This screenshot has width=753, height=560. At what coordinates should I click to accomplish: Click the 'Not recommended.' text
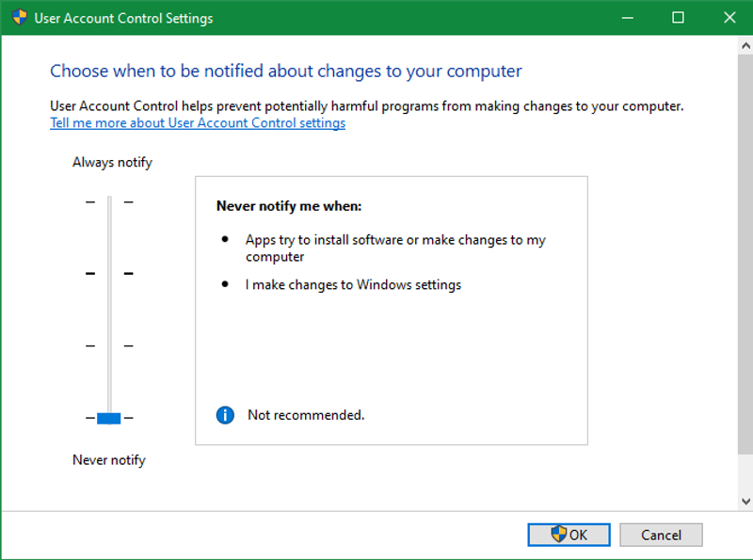pyautogui.click(x=306, y=415)
